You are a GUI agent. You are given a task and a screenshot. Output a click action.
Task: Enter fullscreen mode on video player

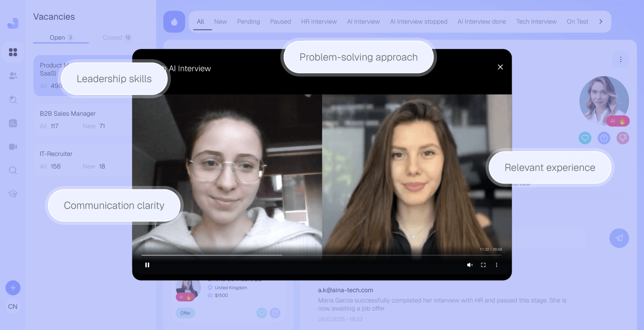pyautogui.click(x=483, y=265)
